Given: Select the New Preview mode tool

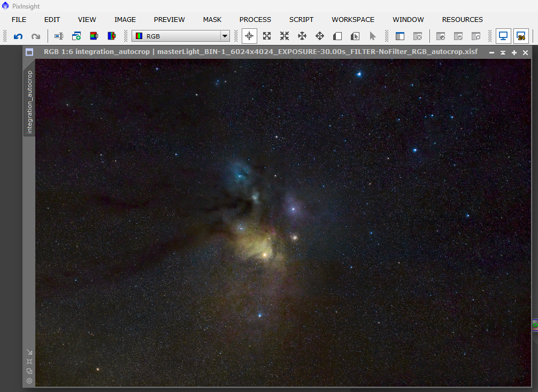Looking at the screenshot, I should tap(337, 36).
